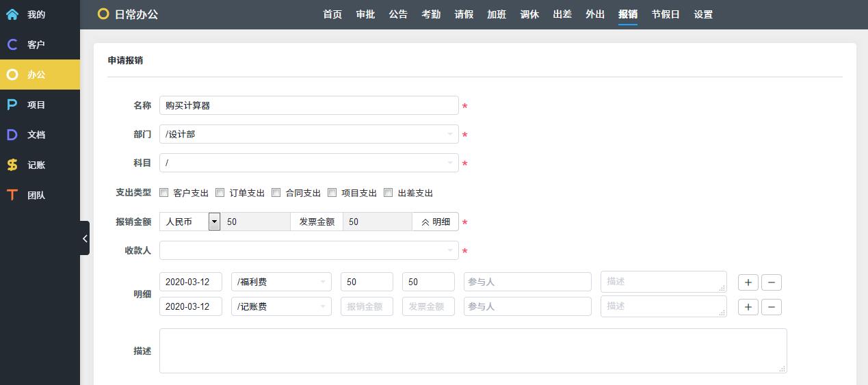The width and height of the screenshot is (868, 385).
Task: Select the 报销 tab
Action: tap(628, 14)
